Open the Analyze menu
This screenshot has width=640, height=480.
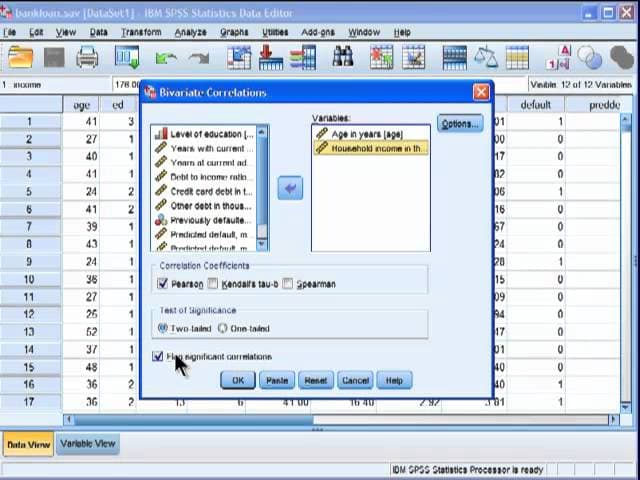click(191, 32)
